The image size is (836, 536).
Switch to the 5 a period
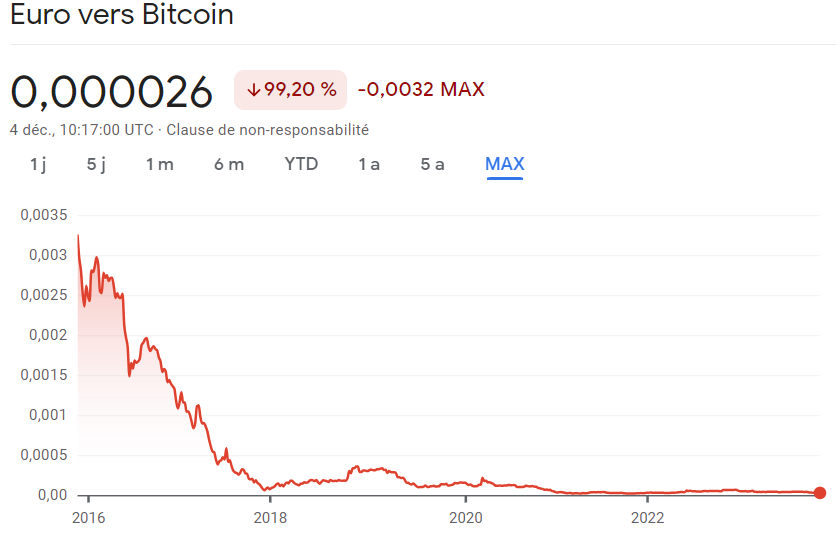click(432, 164)
